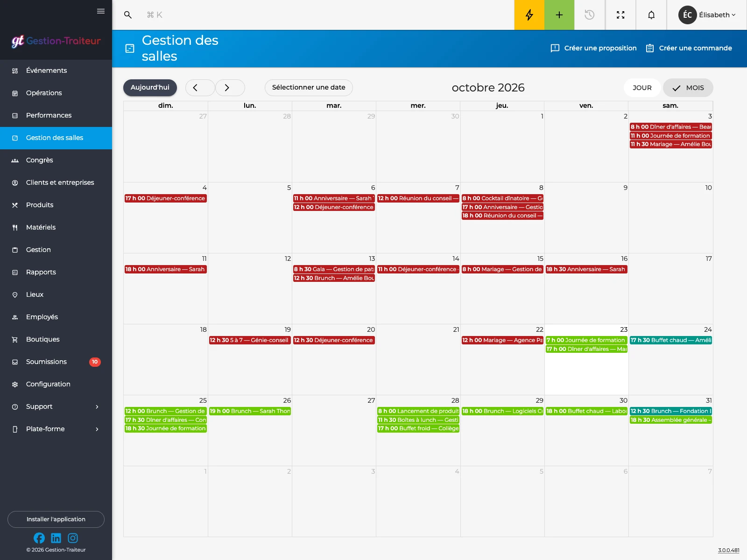Collapse sidebar with the hamburger menu icon

tap(101, 11)
